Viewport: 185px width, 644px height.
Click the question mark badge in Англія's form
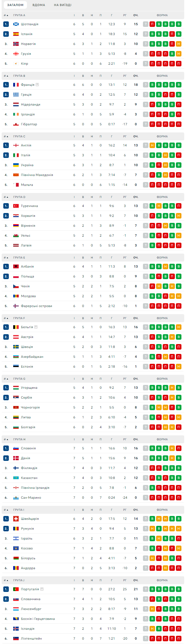tap(145, 145)
